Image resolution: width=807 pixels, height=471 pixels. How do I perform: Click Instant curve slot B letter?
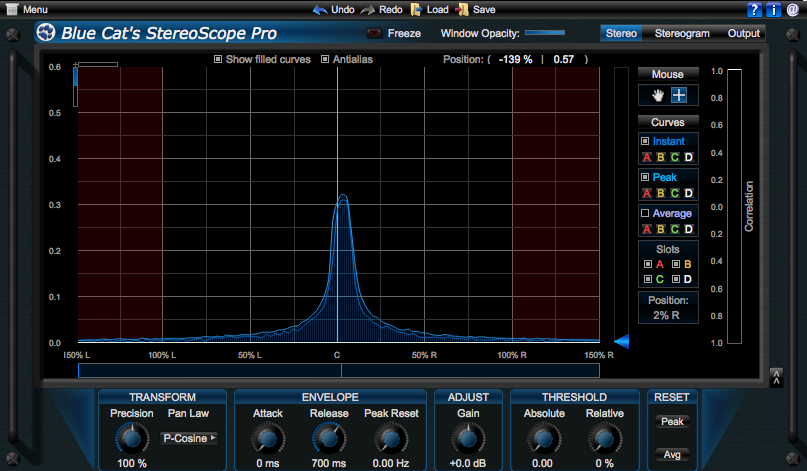(x=661, y=157)
